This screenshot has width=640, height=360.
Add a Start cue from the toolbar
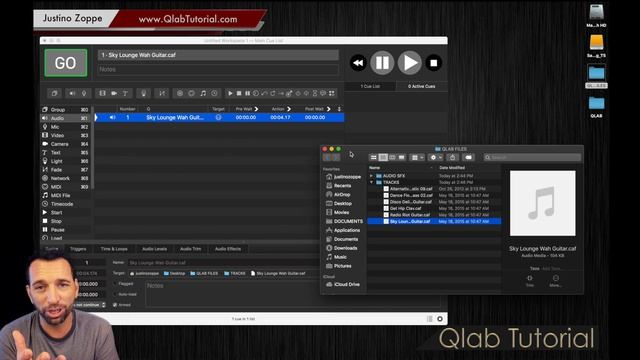coord(230,93)
